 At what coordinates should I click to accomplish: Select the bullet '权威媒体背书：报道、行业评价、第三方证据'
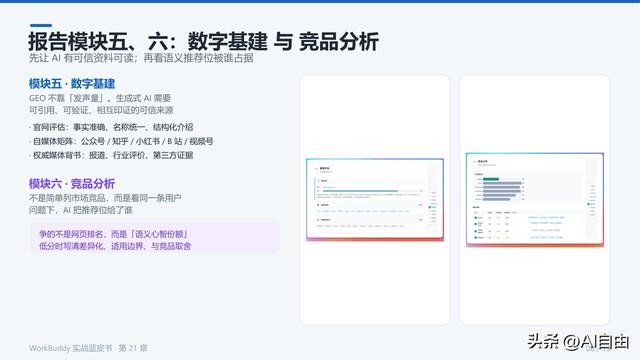point(111,155)
